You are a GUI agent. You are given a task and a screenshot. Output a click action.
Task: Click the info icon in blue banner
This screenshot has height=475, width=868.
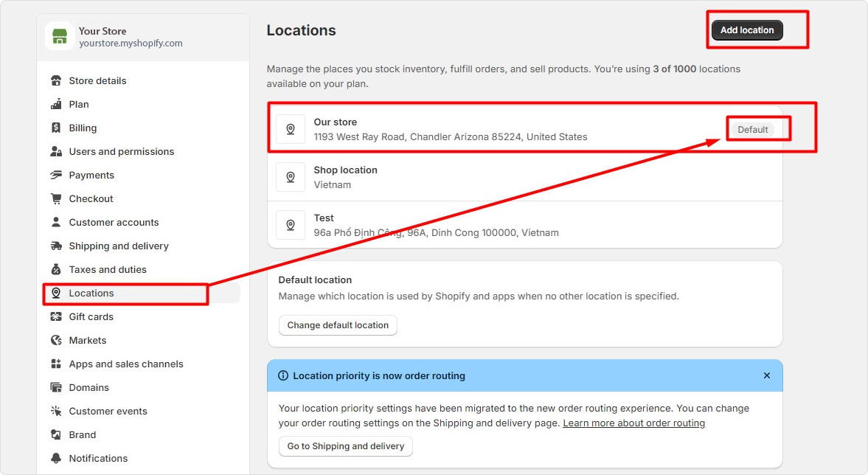283,375
